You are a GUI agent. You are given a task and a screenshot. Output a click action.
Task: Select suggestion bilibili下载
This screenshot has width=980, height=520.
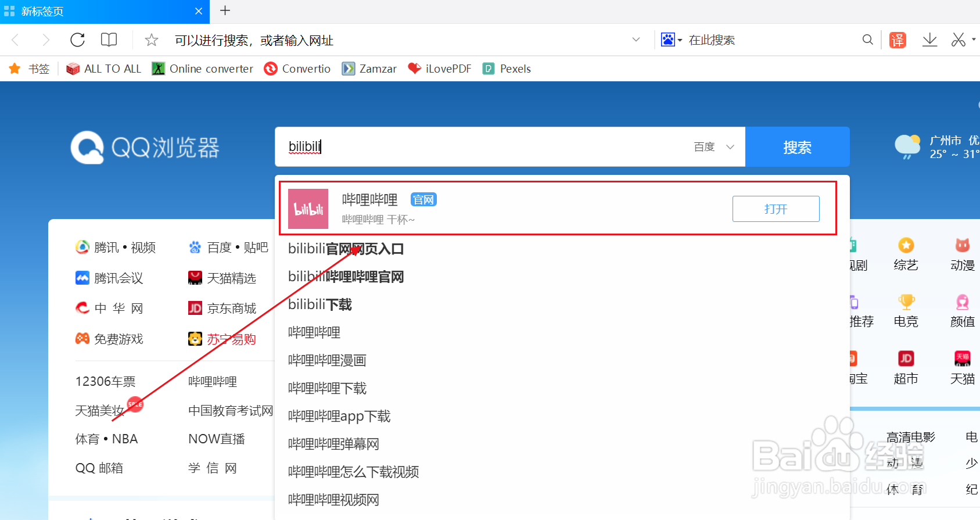click(x=320, y=304)
